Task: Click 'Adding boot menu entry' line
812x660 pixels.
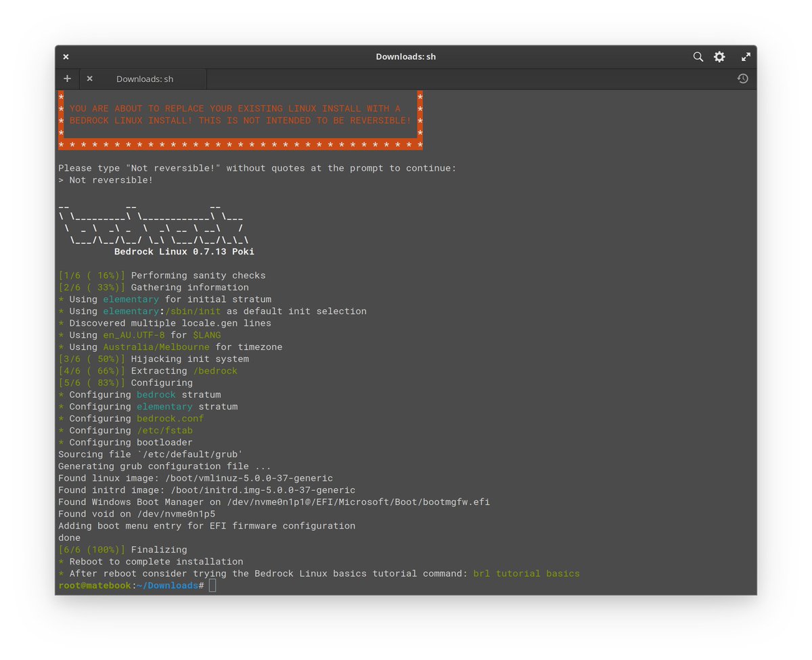Action: tap(206, 526)
